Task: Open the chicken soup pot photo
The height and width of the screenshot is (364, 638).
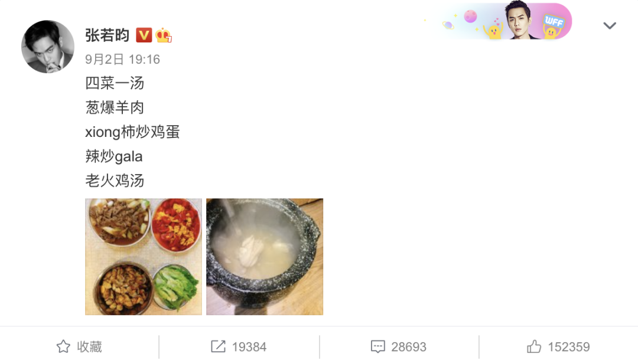Action: pyautogui.click(x=265, y=257)
